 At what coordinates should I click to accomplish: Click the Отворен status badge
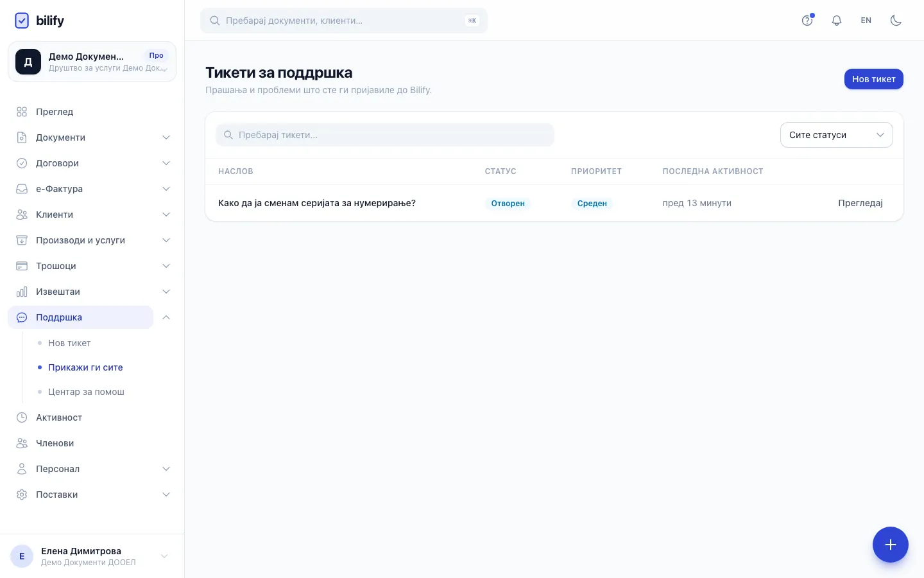pyautogui.click(x=508, y=204)
